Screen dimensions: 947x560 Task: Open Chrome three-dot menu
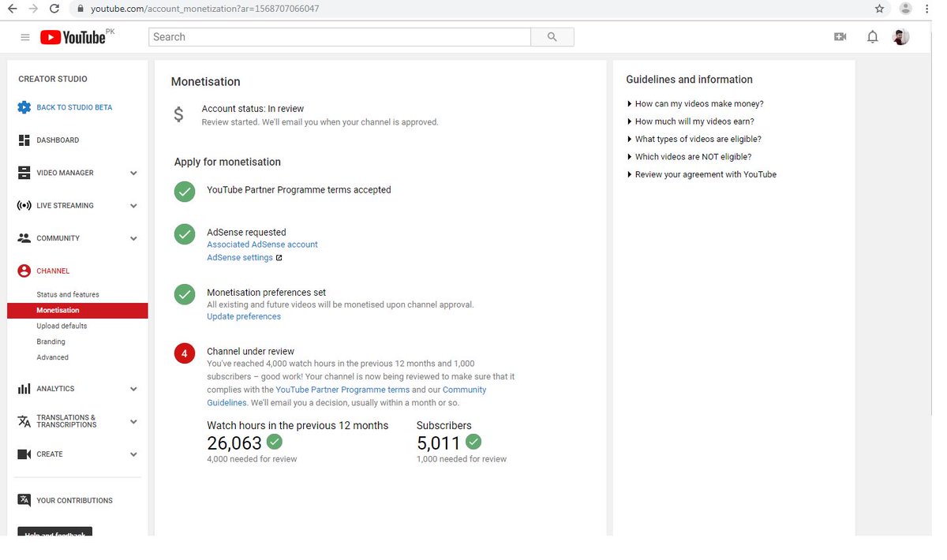[x=927, y=9]
